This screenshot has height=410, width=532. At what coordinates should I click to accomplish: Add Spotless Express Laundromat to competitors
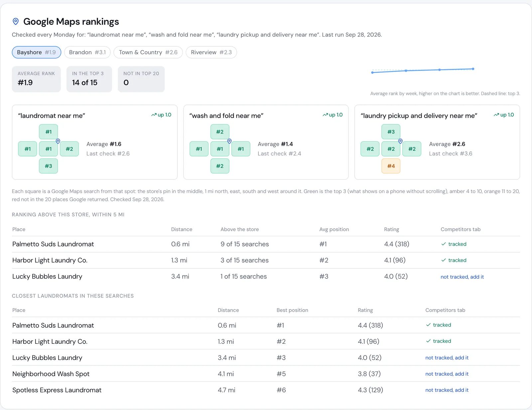coord(447,390)
